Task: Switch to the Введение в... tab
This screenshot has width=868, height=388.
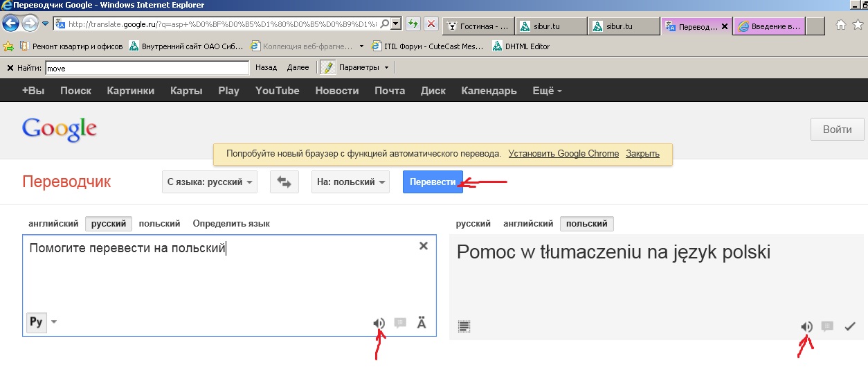Action: point(770,26)
